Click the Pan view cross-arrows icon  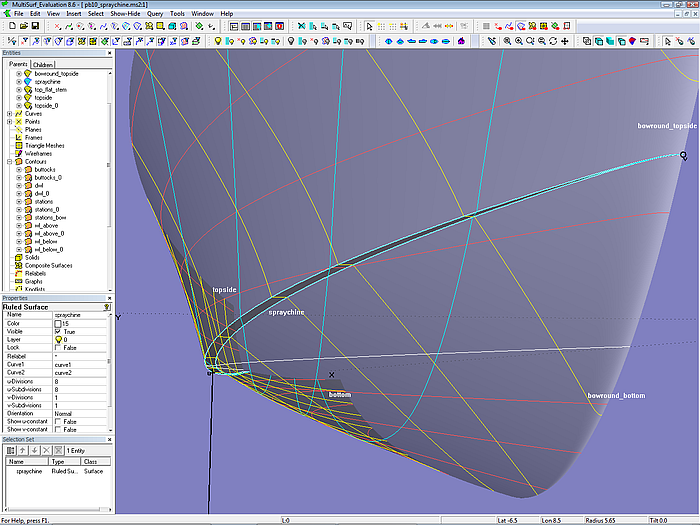pyautogui.click(x=565, y=41)
